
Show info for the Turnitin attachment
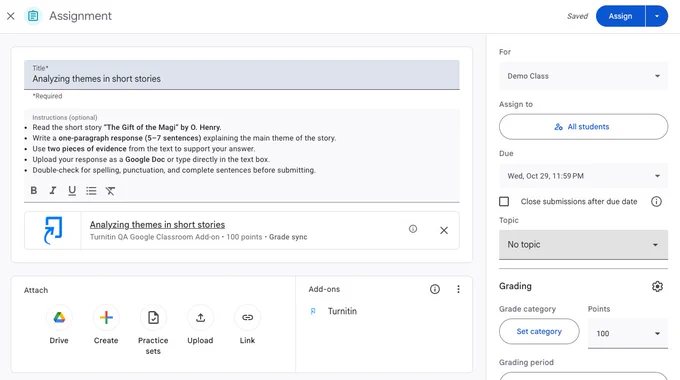click(x=413, y=229)
